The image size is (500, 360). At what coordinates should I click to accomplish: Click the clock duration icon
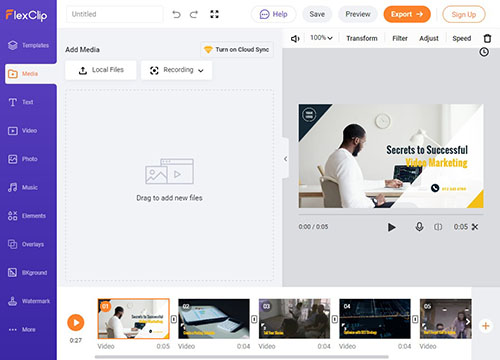tap(484, 52)
